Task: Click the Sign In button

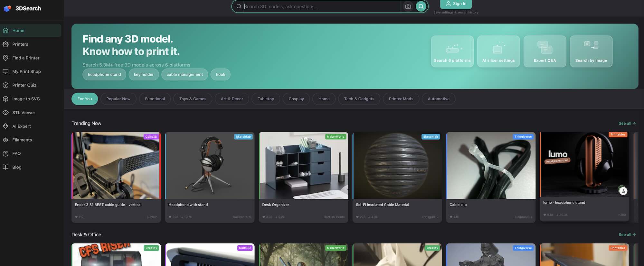Action: (456, 4)
